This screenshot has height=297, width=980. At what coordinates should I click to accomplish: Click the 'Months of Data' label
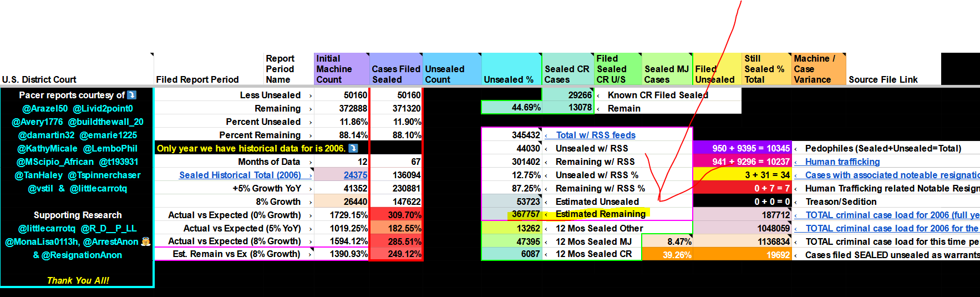[269, 162]
